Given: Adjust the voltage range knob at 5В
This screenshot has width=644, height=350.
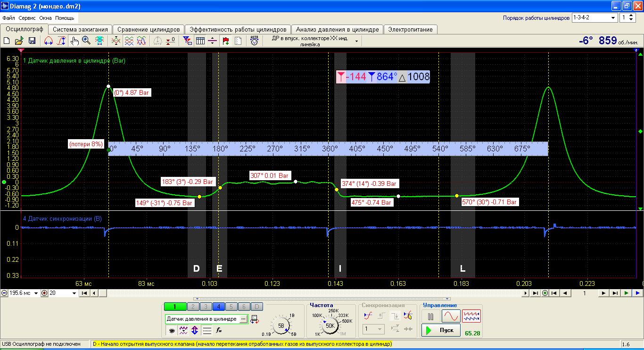Looking at the screenshot, I should [x=281, y=325].
